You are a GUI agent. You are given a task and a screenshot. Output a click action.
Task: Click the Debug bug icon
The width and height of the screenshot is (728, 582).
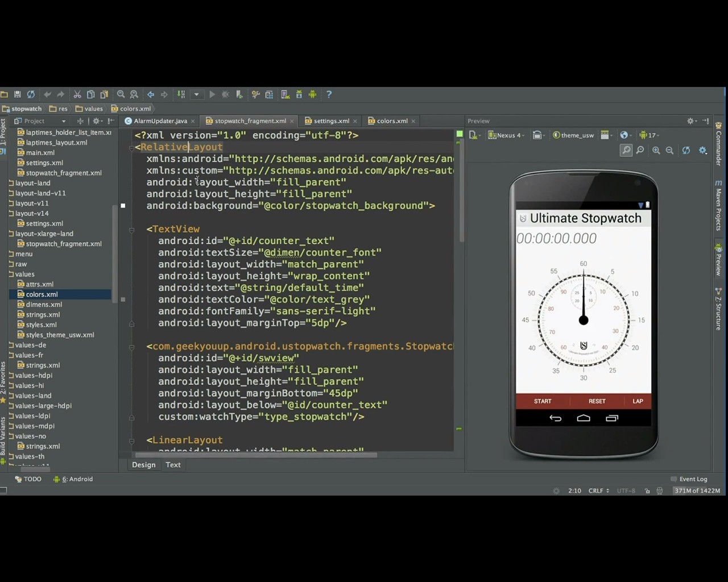pyautogui.click(x=226, y=94)
